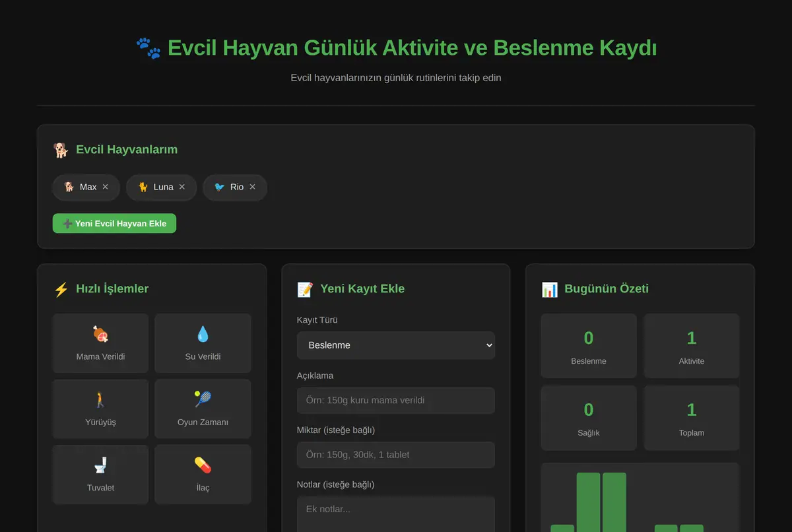Click the Sağlık summary card
Screen dimensions: 792x532
[589, 418]
